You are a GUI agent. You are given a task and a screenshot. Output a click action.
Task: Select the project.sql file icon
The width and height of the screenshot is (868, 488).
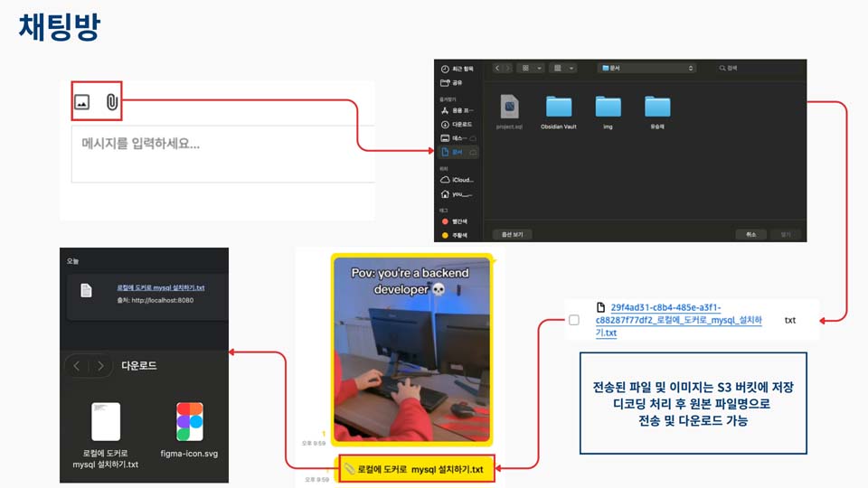(x=510, y=108)
